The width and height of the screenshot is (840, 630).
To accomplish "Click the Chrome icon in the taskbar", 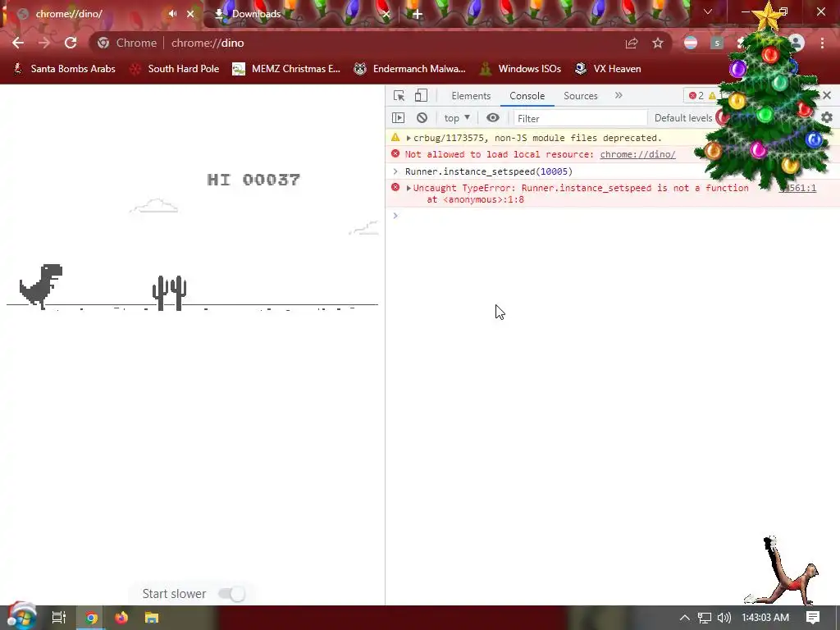I will pos(91,618).
